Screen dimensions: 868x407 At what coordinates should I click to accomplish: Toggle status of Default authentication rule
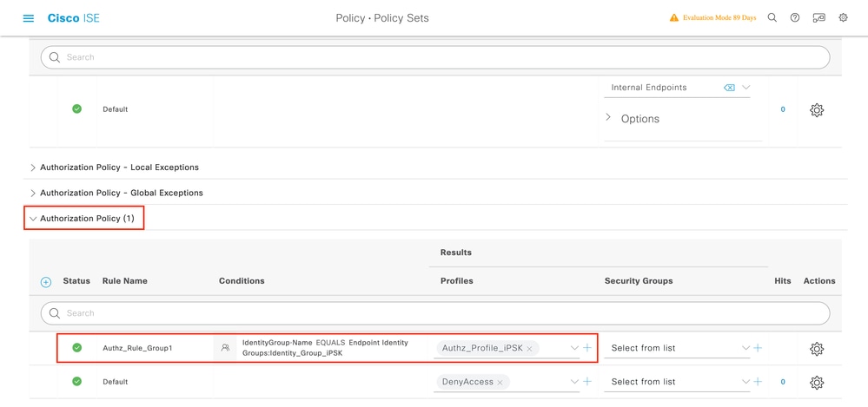[x=77, y=109]
